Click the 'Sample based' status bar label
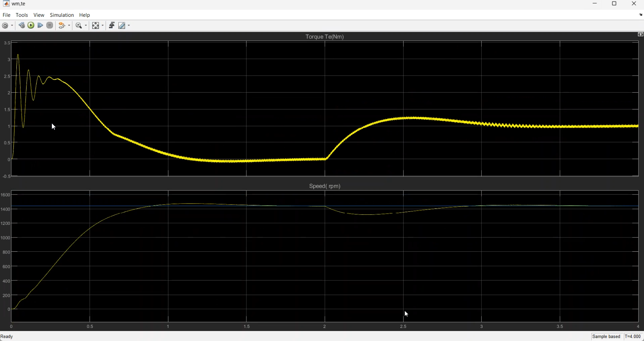Viewport: 644px width, 341px height. click(x=606, y=337)
